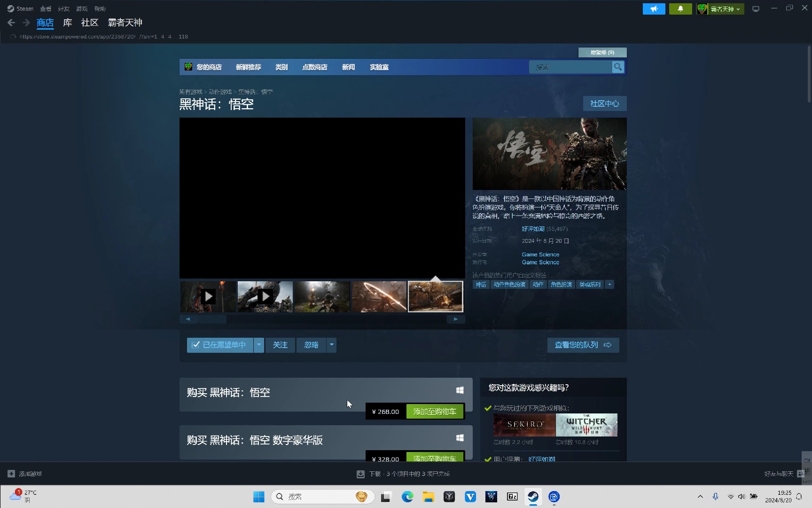Expand the 忽略 dropdown arrow
The image size is (812, 508).
332,345
